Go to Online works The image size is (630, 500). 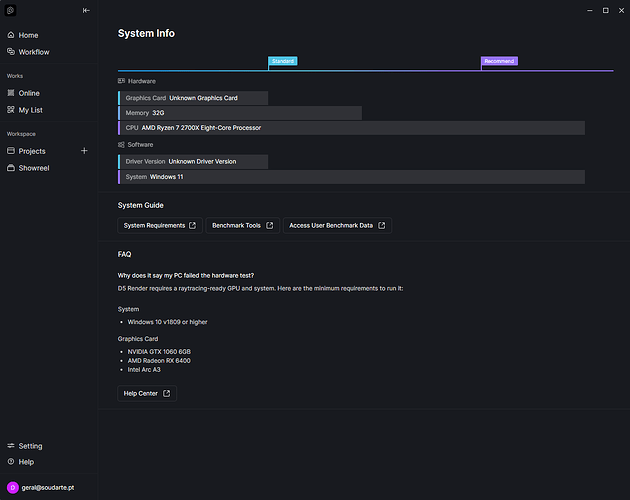pos(29,93)
